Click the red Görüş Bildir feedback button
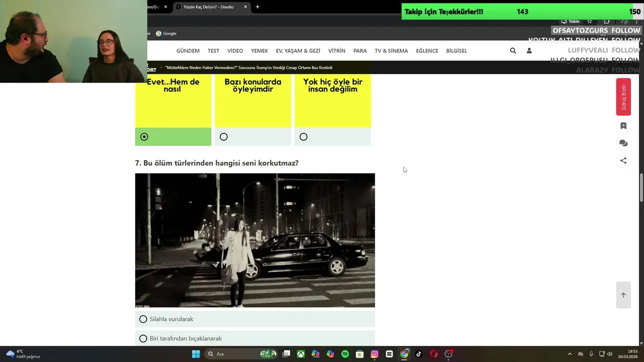The height and width of the screenshot is (362, 644). tap(623, 97)
